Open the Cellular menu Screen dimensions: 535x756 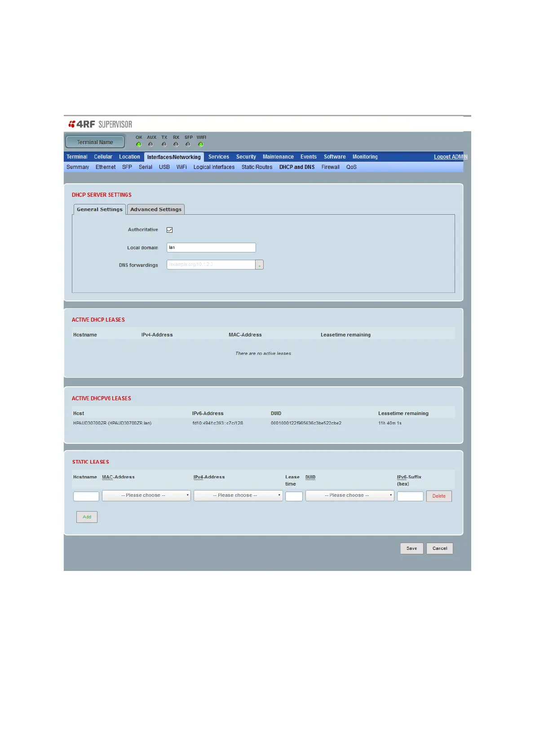[x=103, y=157]
